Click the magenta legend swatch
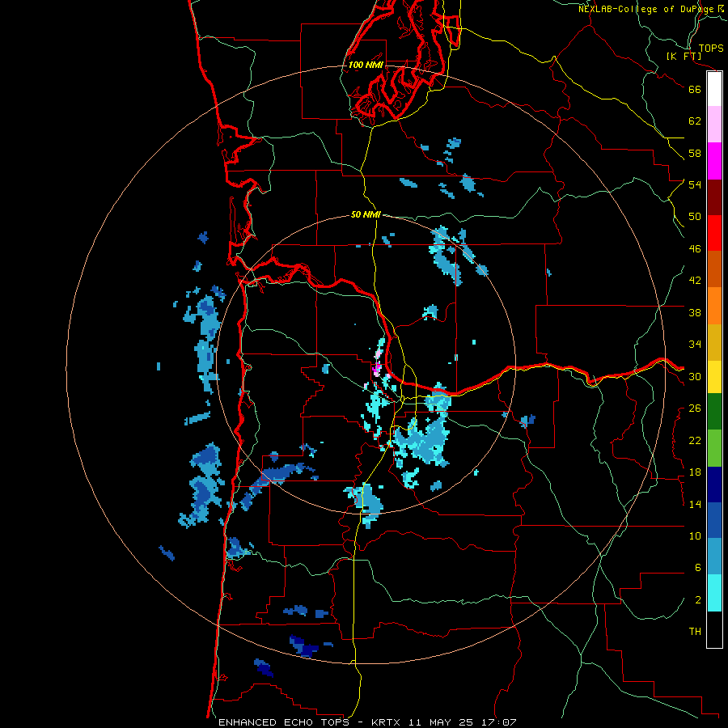The height and width of the screenshot is (728, 728). 714,161
